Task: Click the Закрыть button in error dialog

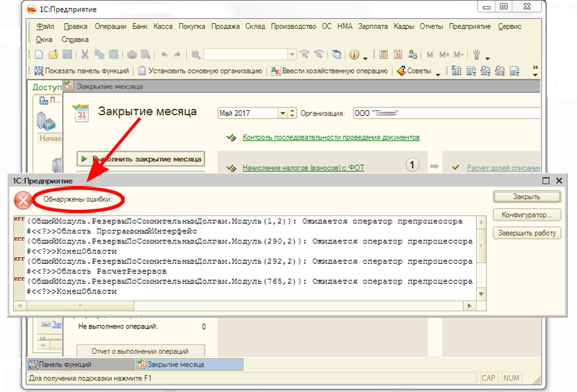Action: point(527,197)
